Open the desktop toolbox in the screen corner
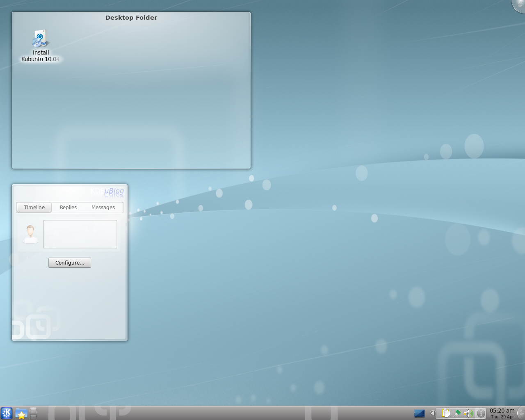Image resolution: width=525 pixels, height=420 pixels. pyautogui.click(x=519, y=5)
